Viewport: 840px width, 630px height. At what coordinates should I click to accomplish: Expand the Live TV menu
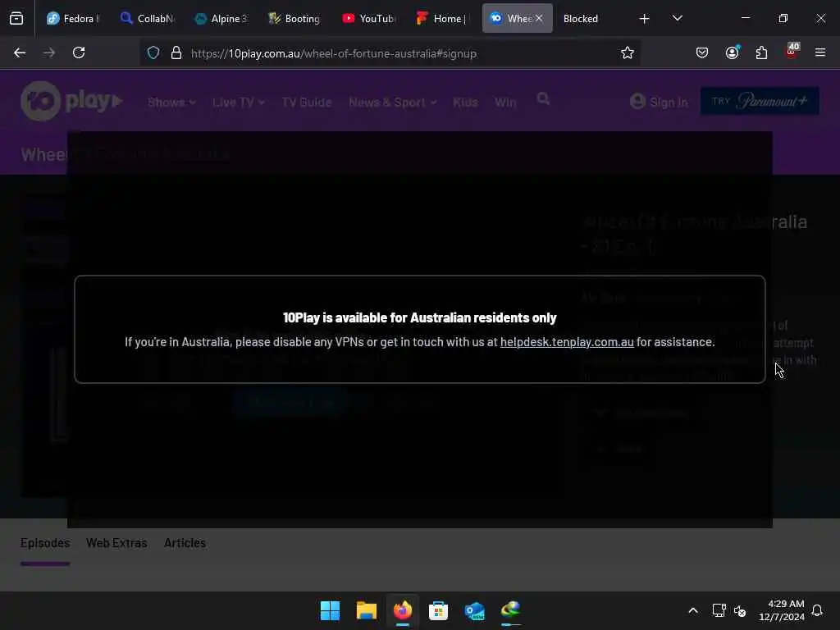point(239,103)
